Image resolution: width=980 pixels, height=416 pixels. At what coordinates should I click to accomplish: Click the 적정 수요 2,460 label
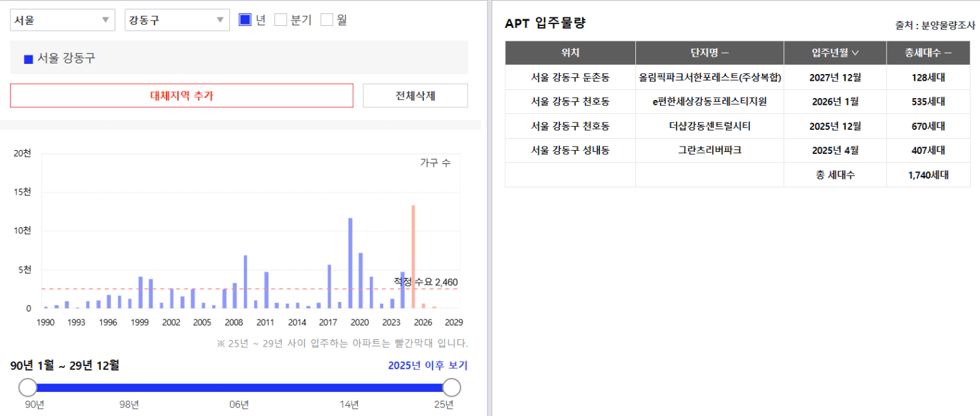pos(425,282)
